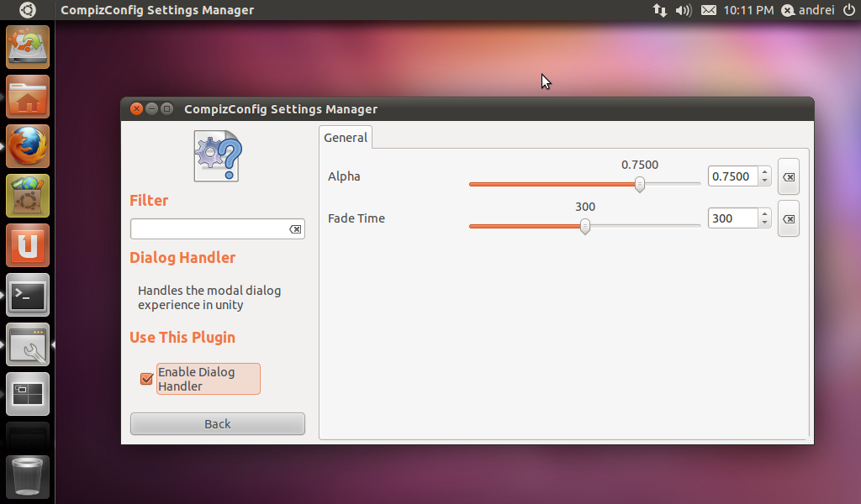This screenshot has width=861, height=504.
Task: Open Workspace Switcher in launcher
Action: [x=28, y=394]
